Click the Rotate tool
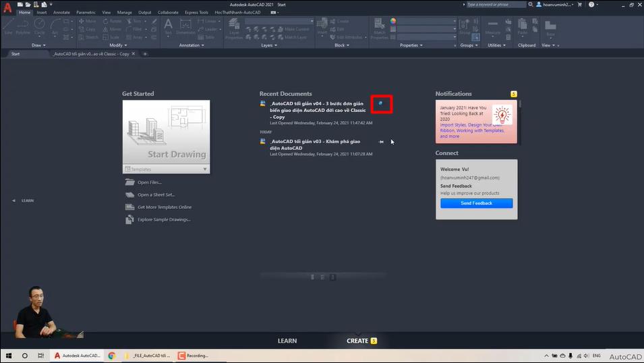644x363 pixels. click(x=113, y=21)
